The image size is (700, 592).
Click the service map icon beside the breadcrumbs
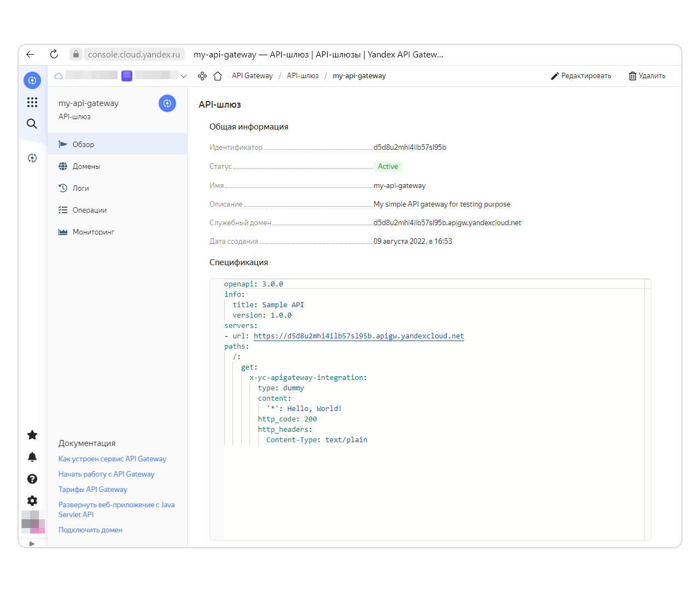pos(202,75)
